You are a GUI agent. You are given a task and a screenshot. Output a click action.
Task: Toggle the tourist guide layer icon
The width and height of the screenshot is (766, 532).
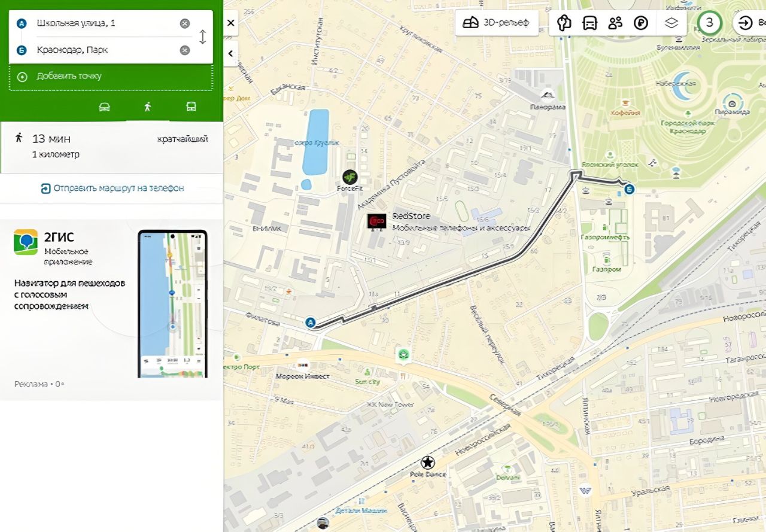564,23
